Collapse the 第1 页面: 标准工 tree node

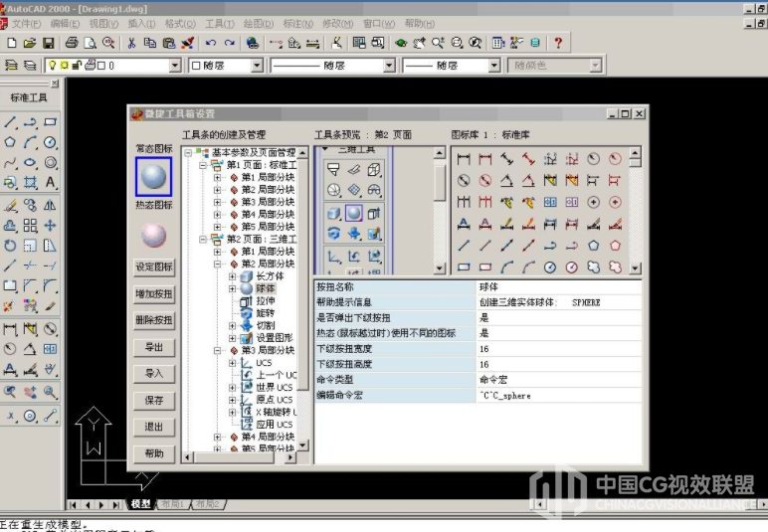point(203,165)
